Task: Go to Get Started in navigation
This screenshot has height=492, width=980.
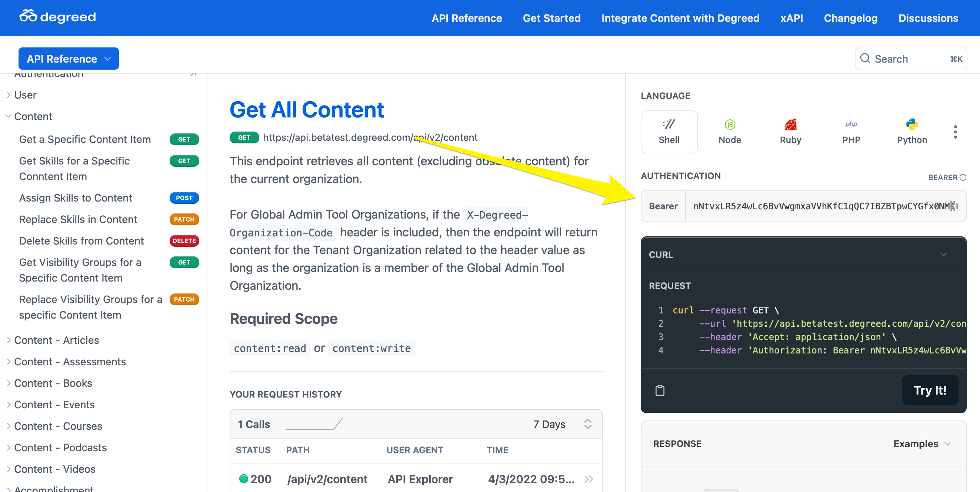Action: 551,18
